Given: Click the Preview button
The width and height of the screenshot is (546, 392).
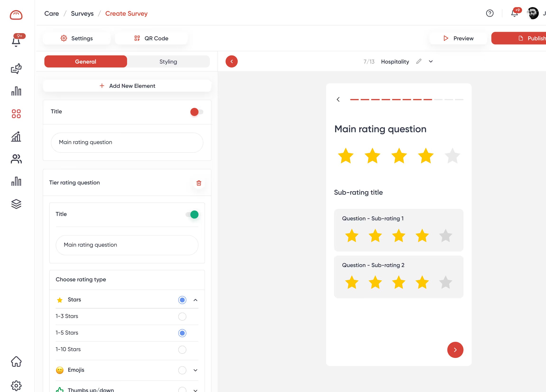Looking at the screenshot, I should (458, 38).
